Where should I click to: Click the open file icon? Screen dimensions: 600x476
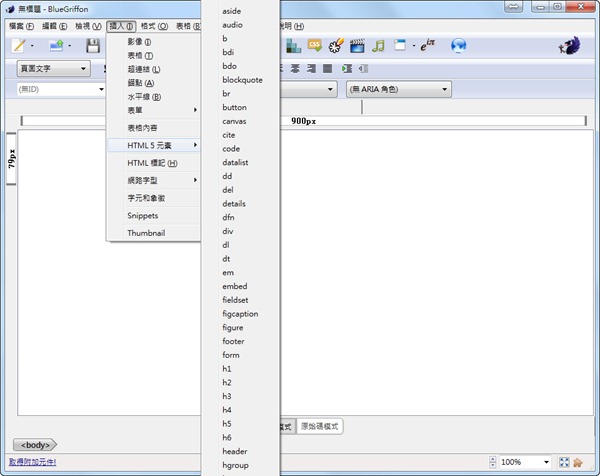point(56,46)
